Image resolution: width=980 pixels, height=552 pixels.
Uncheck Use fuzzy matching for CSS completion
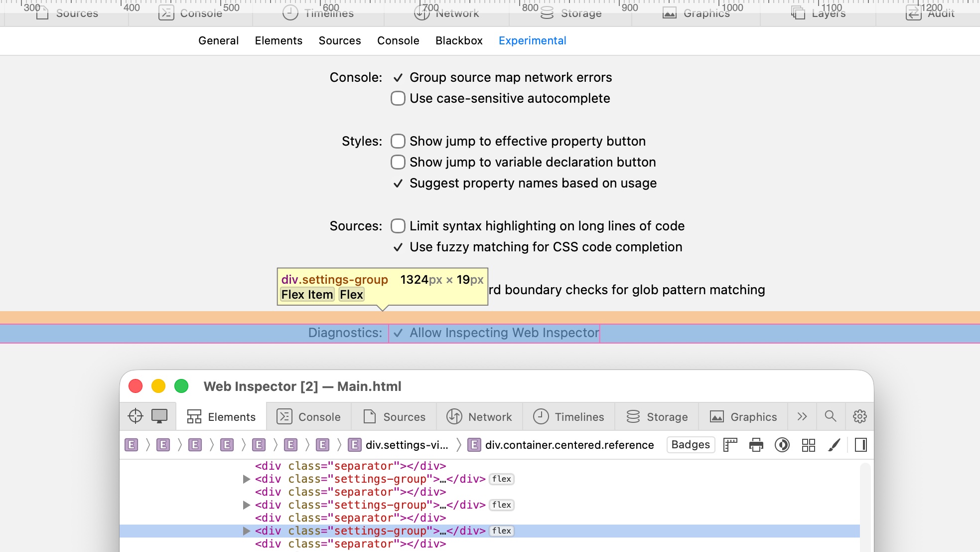(398, 247)
